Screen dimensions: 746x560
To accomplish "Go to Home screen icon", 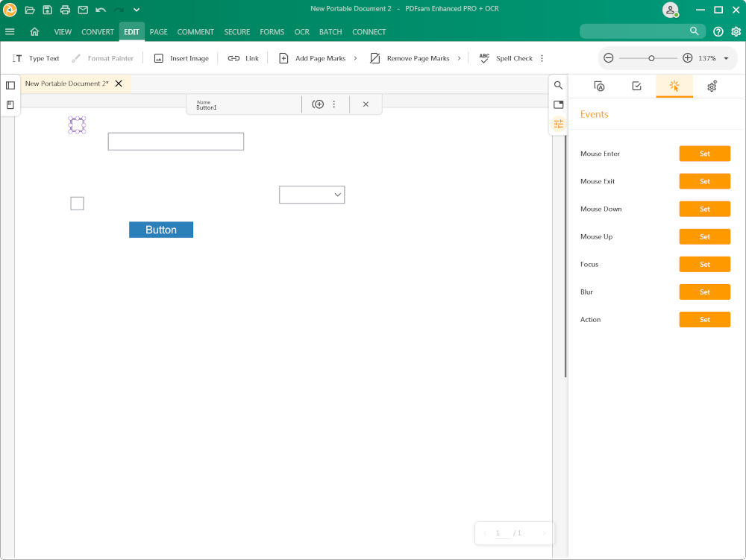I will (x=34, y=32).
